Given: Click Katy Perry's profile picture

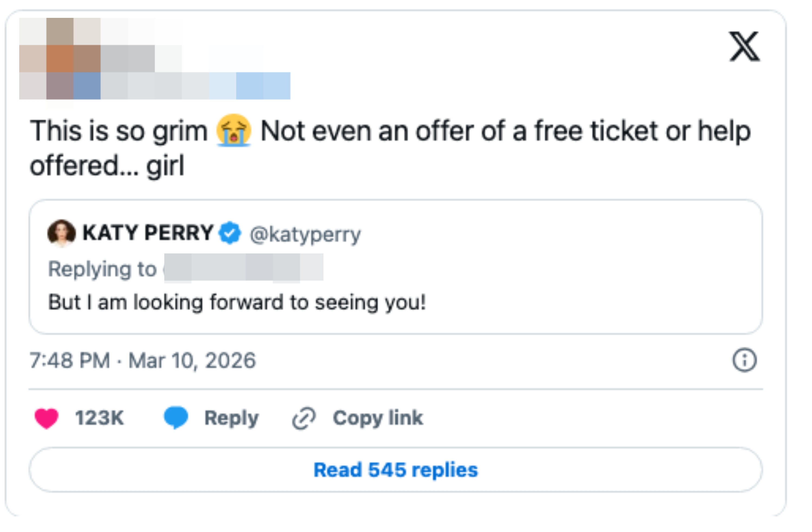Looking at the screenshot, I should (61, 233).
